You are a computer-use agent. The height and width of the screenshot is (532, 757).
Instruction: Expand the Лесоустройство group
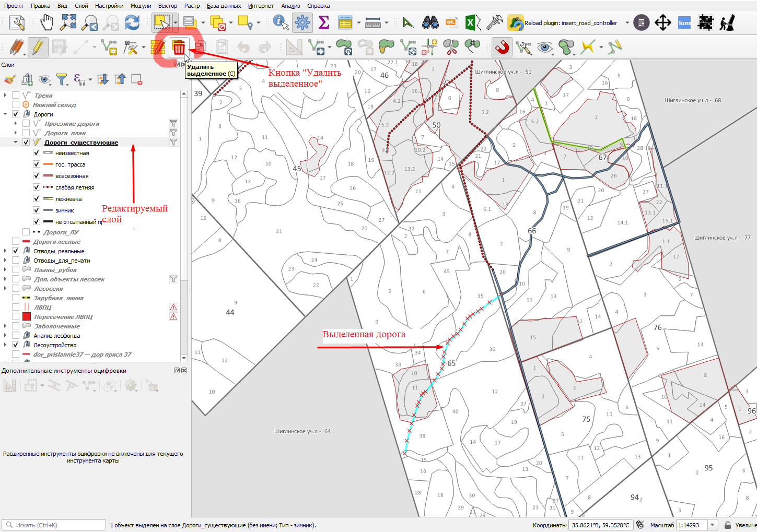pyautogui.click(x=5, y=345)
